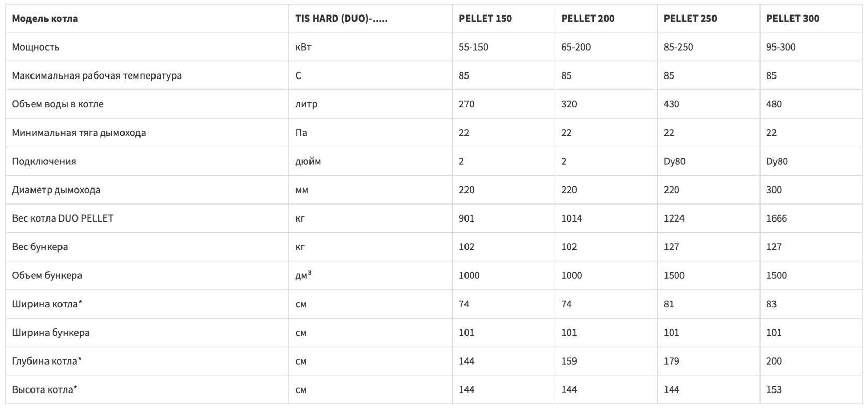Select the 'Вес котла DUO PELLET' label
Screen dimensions: 868x408
point(63,218)
